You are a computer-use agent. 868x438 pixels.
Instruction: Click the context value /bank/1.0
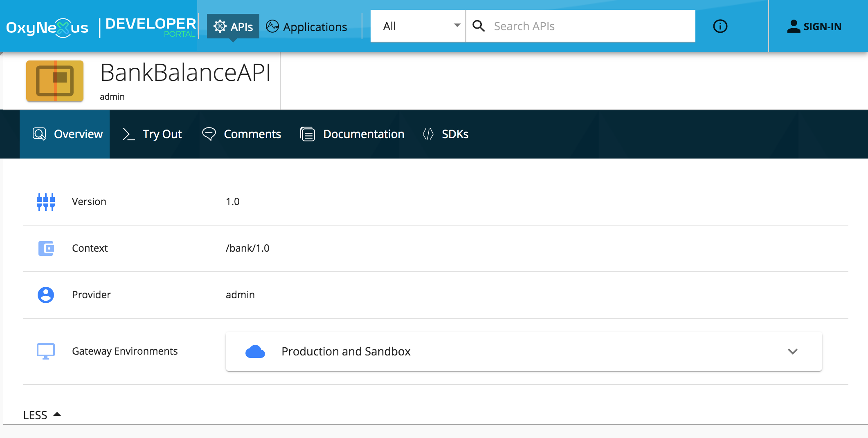tap(247, 248)
